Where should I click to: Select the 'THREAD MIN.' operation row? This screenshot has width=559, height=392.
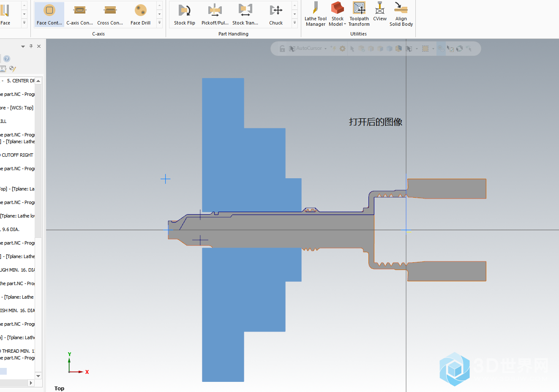(x=17, y=351)
